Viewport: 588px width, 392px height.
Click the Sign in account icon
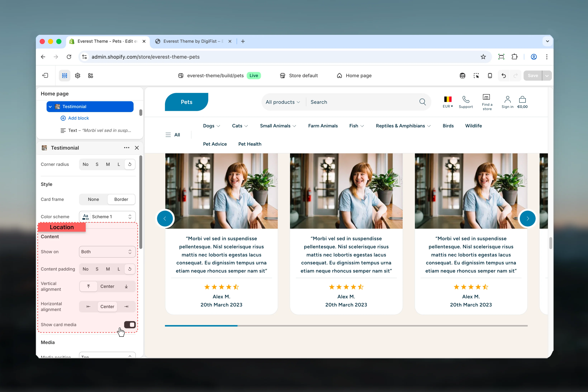click(x=507, y=99)
